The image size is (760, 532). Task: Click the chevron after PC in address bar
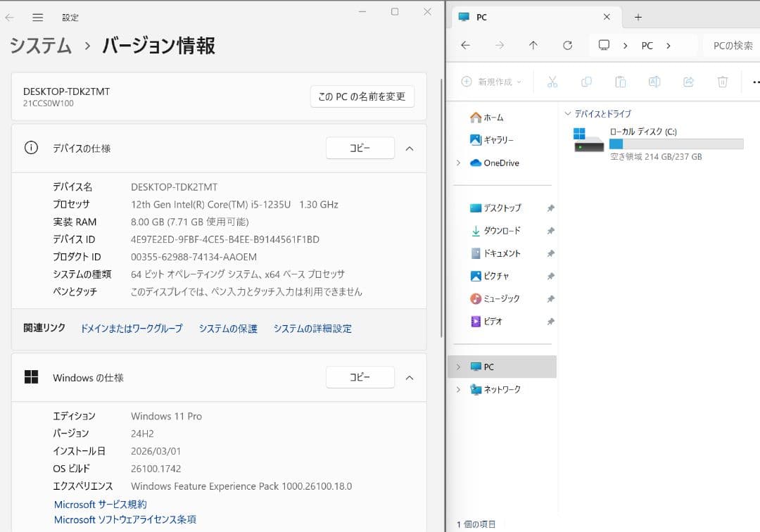(x=669, y=46)
